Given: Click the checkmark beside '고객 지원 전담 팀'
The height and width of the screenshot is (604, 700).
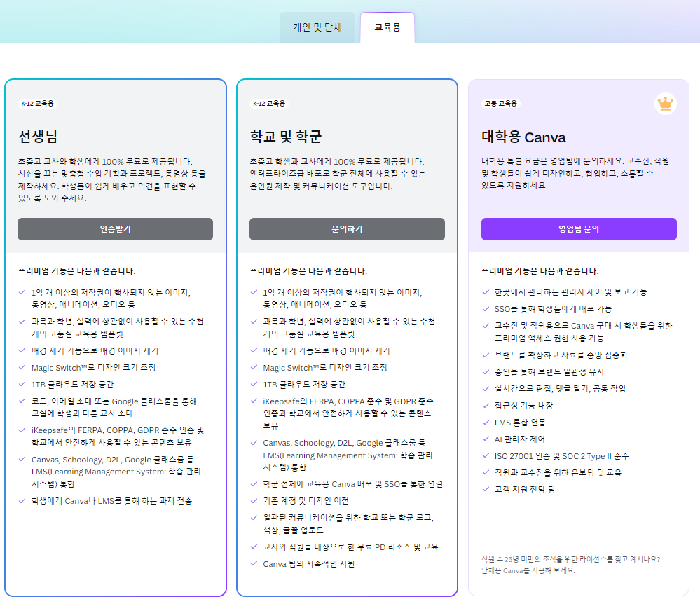Looking at the screenshot, I should (x=486, y=489).
